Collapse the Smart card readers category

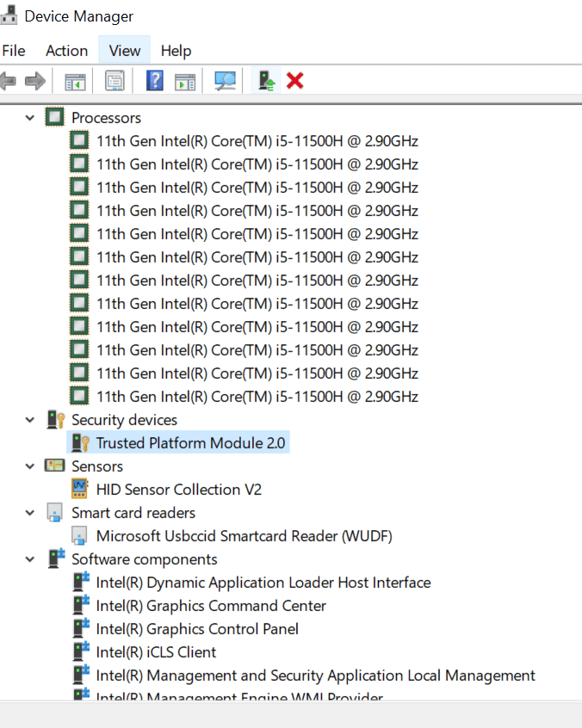pos(30,513)
